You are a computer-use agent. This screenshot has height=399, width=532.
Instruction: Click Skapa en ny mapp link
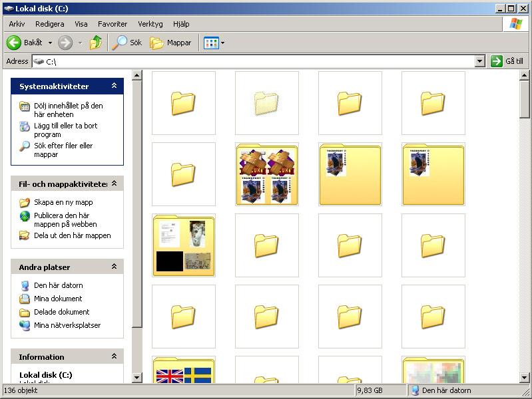[x=63, y=202]
